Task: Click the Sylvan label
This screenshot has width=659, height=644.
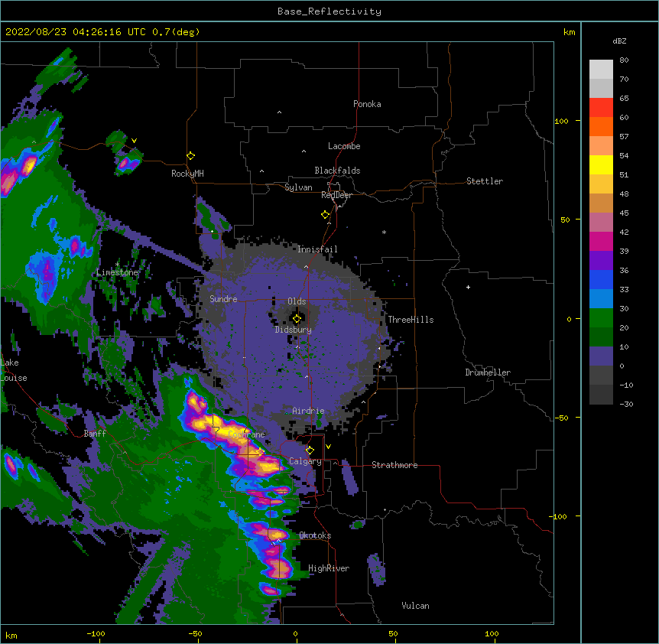Action: pyautogui.click(x=298, y=187)
